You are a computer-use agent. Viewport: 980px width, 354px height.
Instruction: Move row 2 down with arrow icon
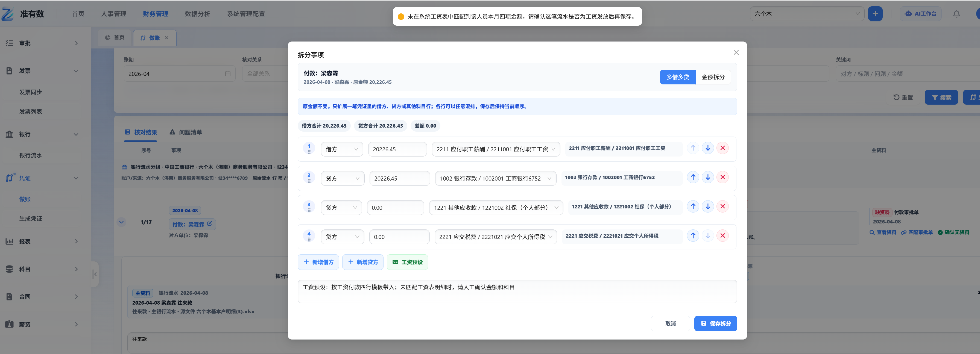pos(708,177)
